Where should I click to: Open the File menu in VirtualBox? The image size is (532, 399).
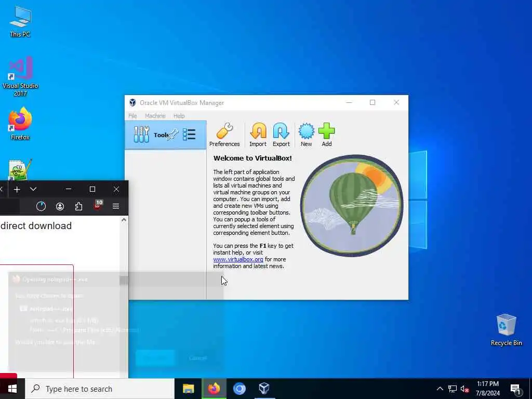click(132, 116)
